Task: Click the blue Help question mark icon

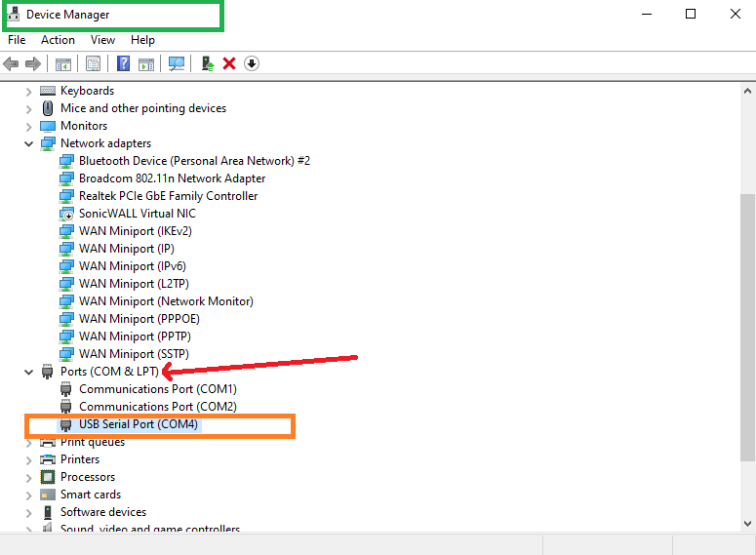Action: 124,63
